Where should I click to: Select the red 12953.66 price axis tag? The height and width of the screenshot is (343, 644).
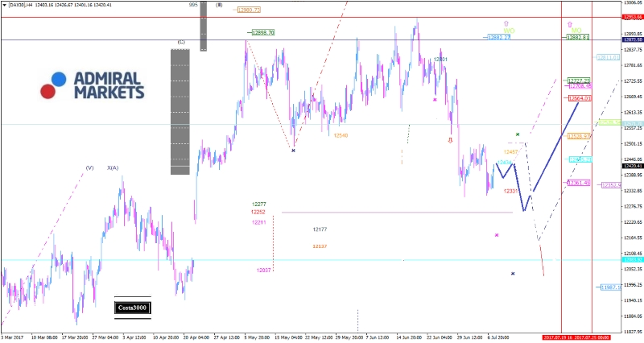pyautogui.click(x=632, y=17)
